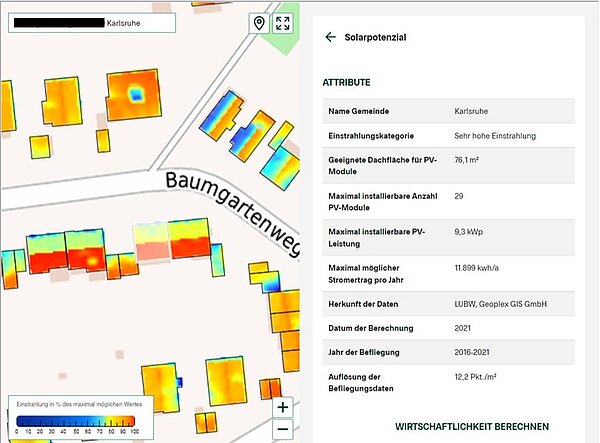600x443 pixels.
Task: Toggle fullscreen map view
Action: (x=283, y=23)
